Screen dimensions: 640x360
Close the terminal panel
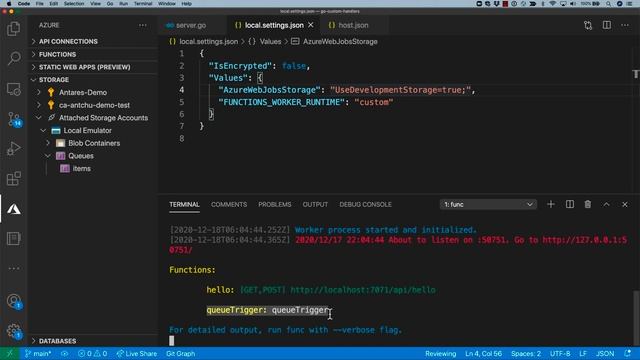[x=625, y=204]
